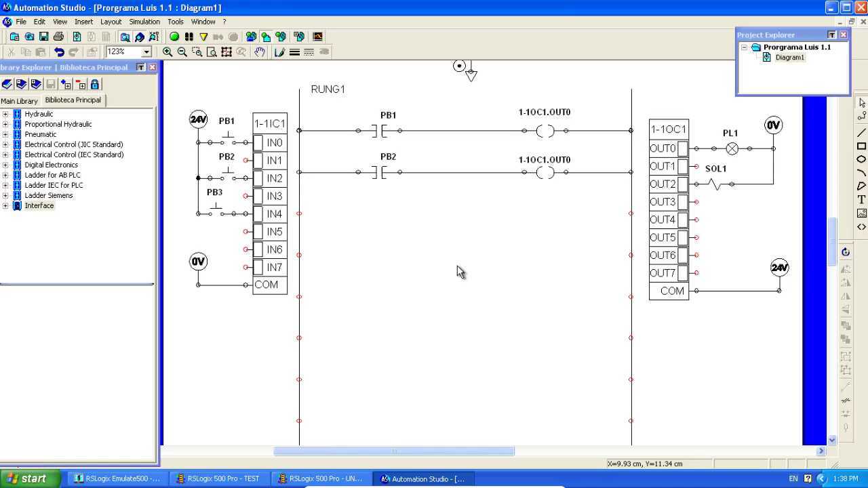Click the Undo arrow icon

click(59, 52)
